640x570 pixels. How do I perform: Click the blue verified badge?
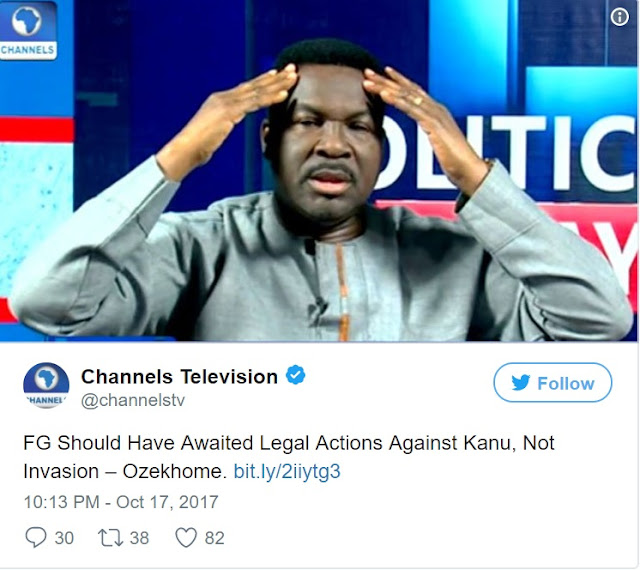point(296,375)
